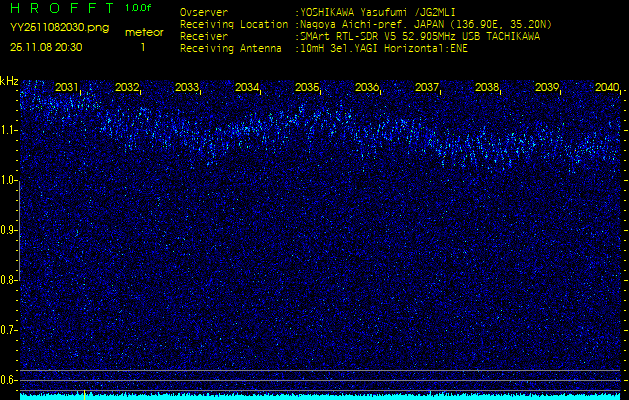Viewport: 629px width, 400px height.
Task: Click the kHz axis unit label
Action: tap(9, 80)
